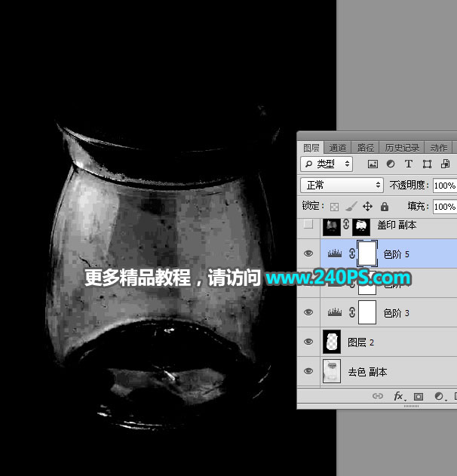Show the 盖印 副本 layer

[308, 224]
